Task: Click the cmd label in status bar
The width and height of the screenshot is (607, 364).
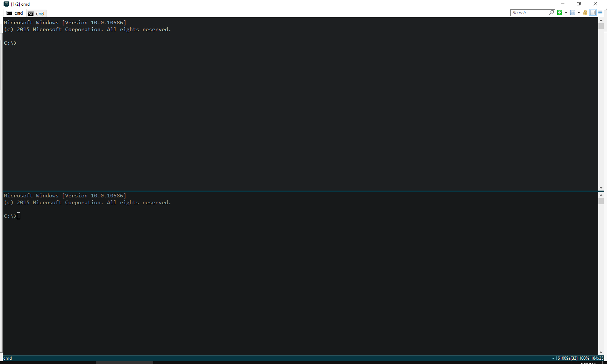Action: pos(8,358)
